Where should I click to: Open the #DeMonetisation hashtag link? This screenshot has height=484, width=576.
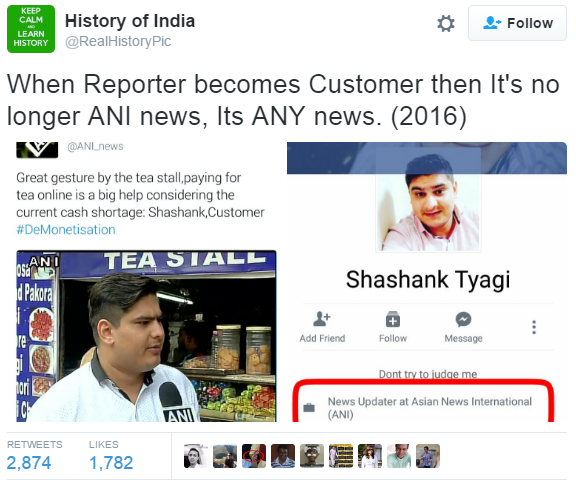click(66, 230)
